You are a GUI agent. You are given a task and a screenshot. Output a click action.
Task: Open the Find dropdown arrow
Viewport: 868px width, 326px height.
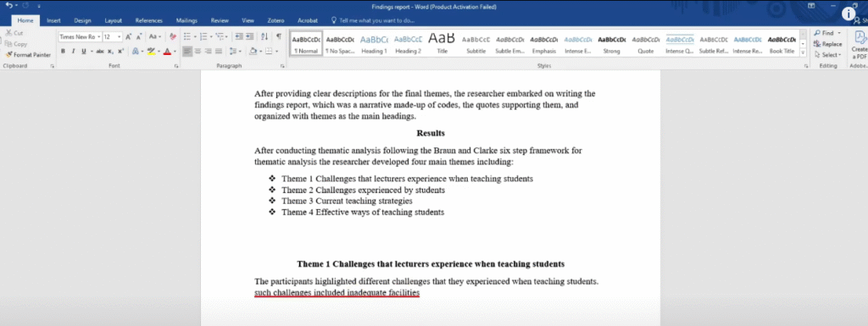[x=838, y=33]
